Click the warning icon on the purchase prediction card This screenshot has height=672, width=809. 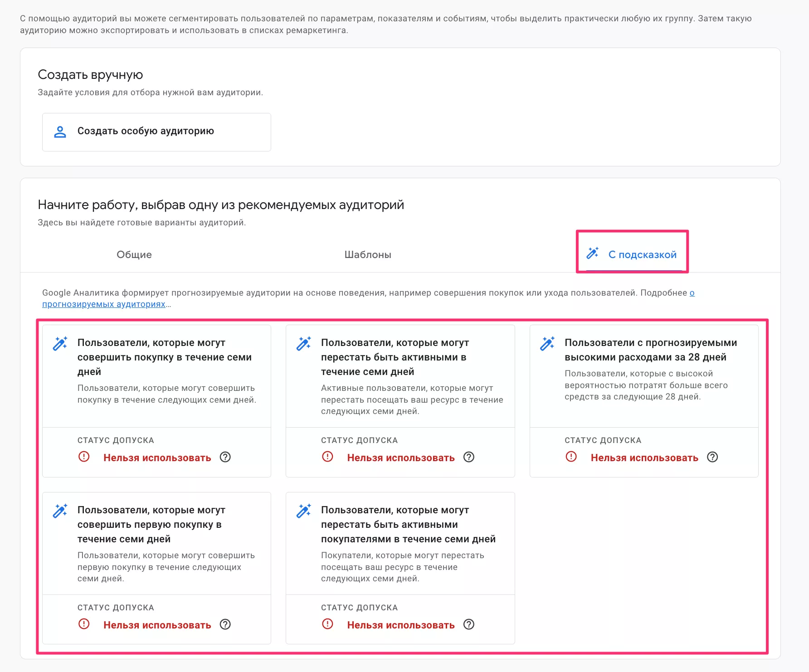[x=83, y=458]
